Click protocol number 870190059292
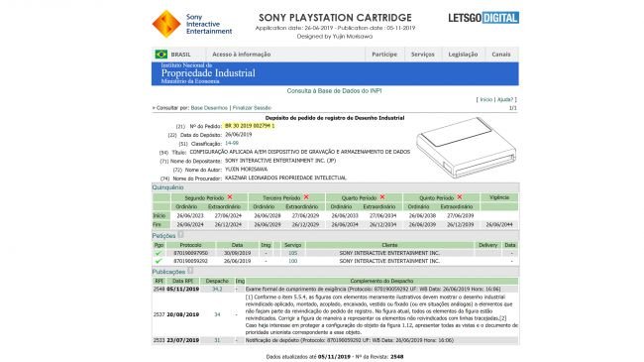 190,261
